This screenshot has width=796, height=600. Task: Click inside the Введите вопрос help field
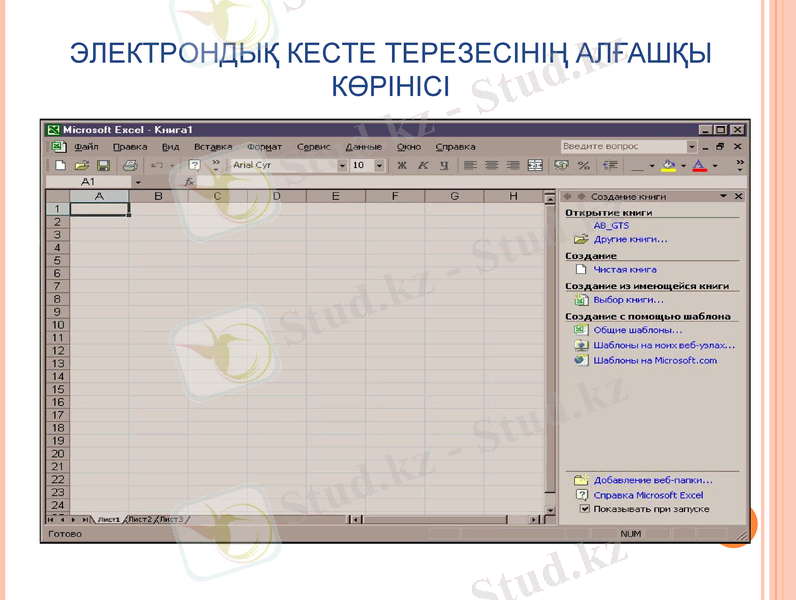pyautogui.click(x=624, y=147)
